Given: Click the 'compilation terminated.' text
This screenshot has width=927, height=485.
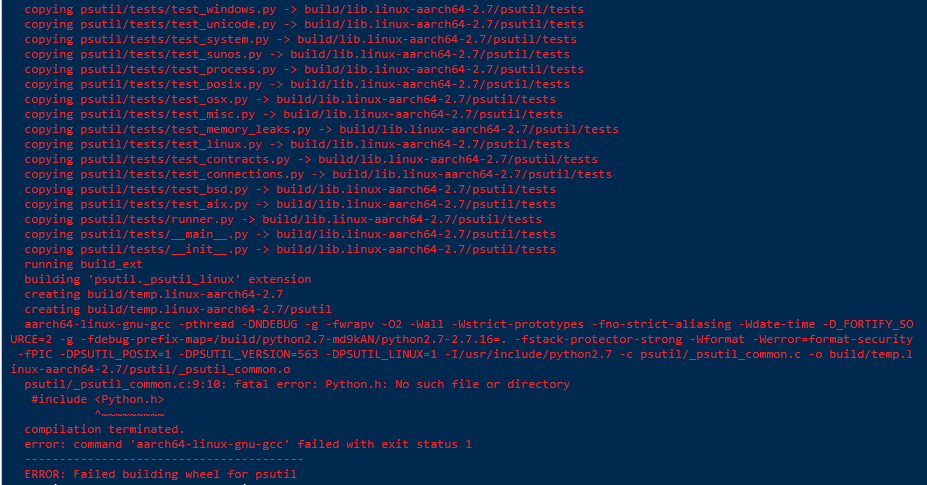Looking at the screenshot, I should click(104, 429).
